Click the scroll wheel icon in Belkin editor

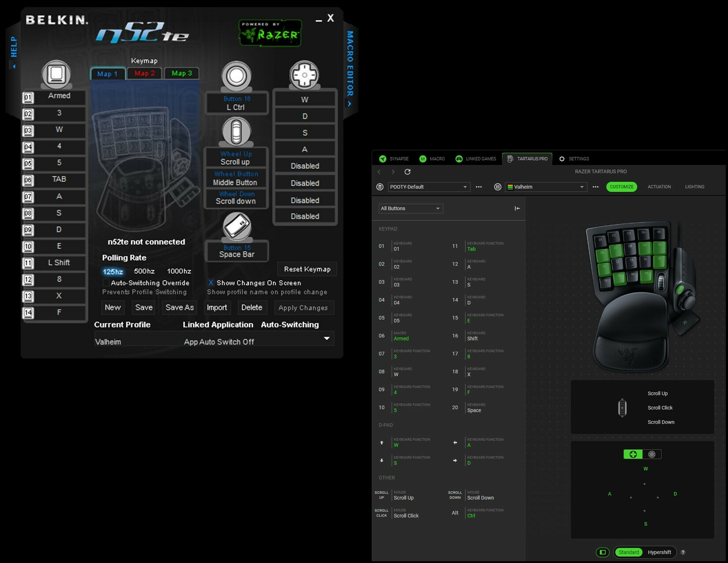point(236,132)
